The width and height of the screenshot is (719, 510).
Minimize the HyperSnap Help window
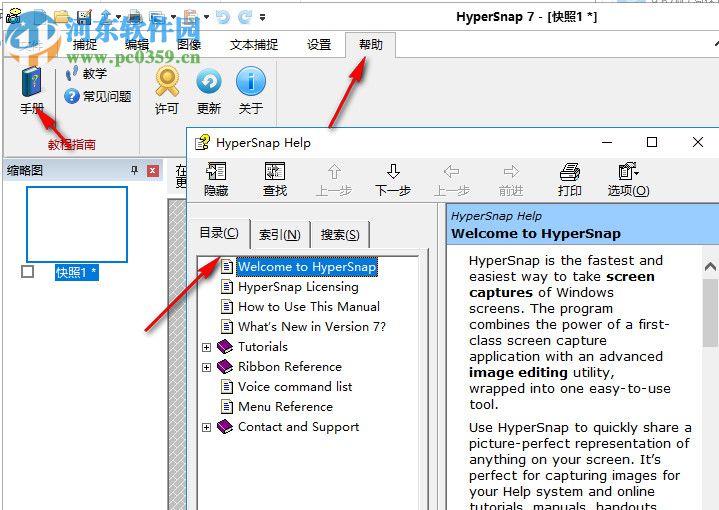[x=607, y=142]
